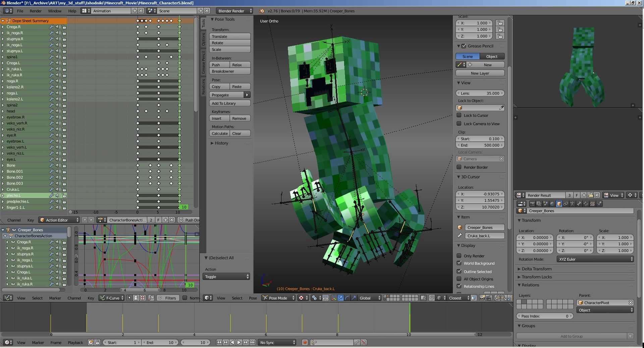Toggle the 3D manipulator widget icon
This screenshot has width=644, height=348.
[334, 298]
